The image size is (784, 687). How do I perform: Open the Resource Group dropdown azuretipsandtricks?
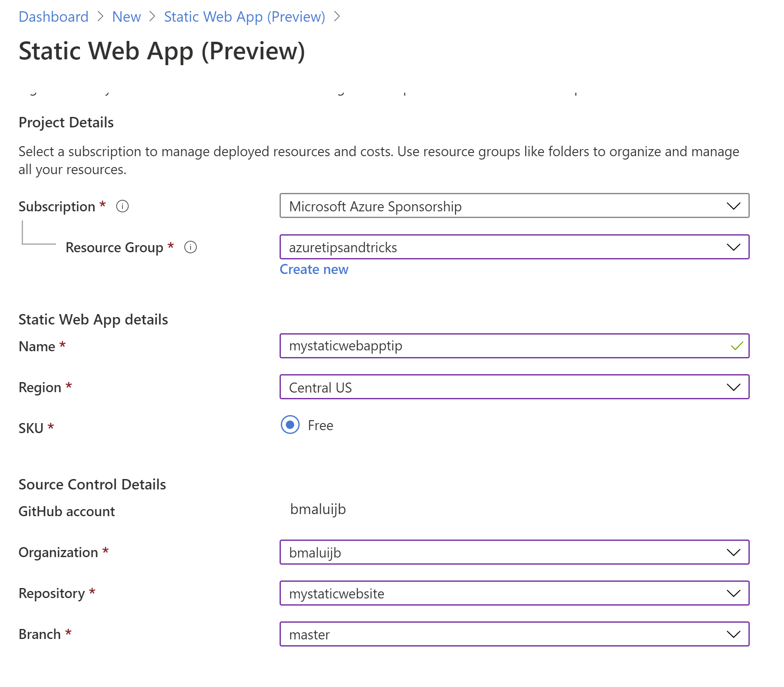(514, 247)
